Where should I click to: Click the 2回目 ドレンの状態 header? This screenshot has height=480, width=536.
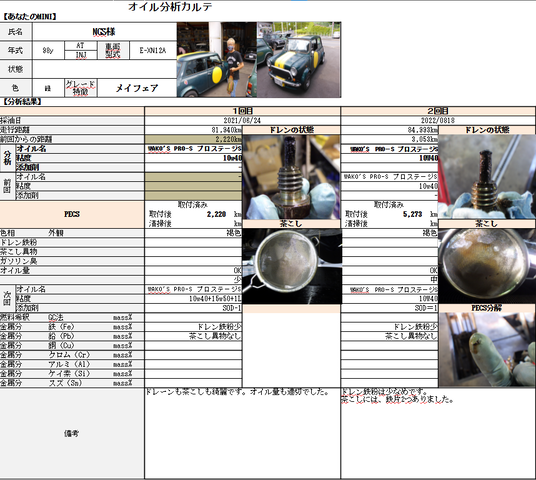(x=487, y=130)
